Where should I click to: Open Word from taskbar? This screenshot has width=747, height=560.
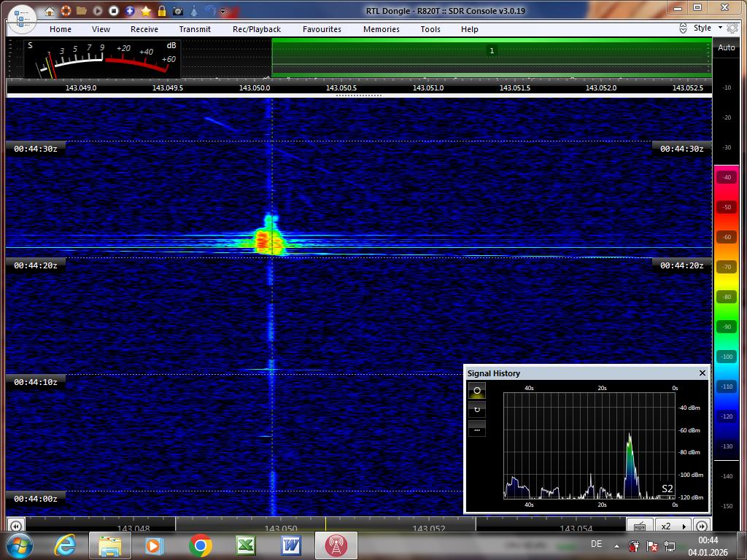tap(291, 545)
